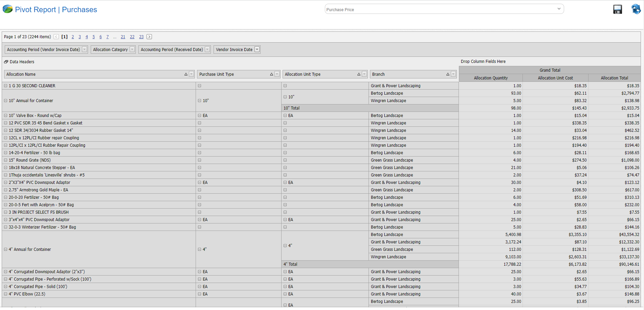This screenshot has width=644, height=310.
Task: Collapse the 10" Annual for Container row
Action: tap(5, 101)
